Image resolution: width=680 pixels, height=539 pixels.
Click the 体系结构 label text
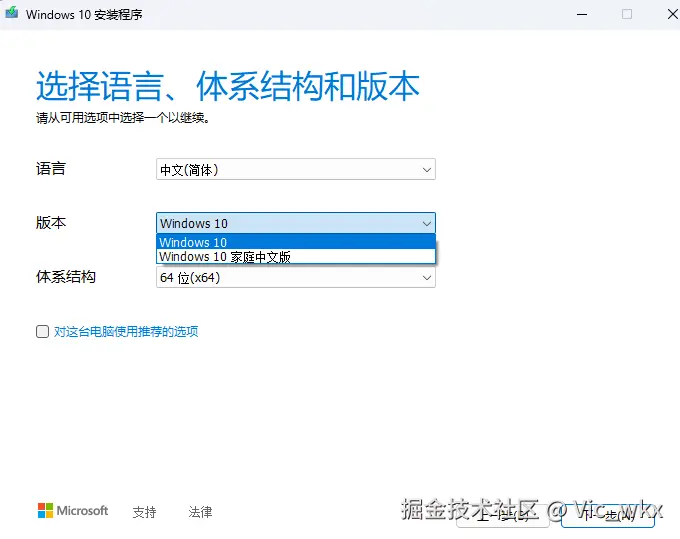[66, 277]
